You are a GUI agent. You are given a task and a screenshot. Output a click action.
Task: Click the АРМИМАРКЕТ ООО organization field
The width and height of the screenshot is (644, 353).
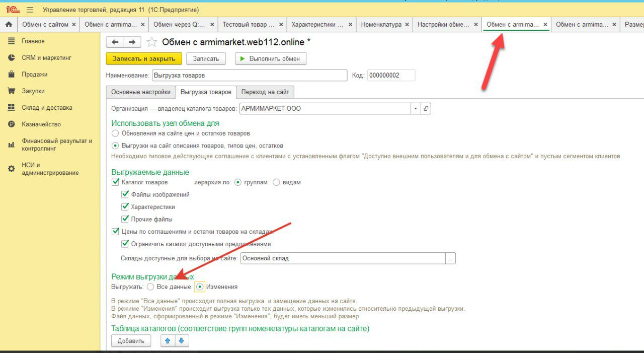pyautogui.click(x=326, y=108)
